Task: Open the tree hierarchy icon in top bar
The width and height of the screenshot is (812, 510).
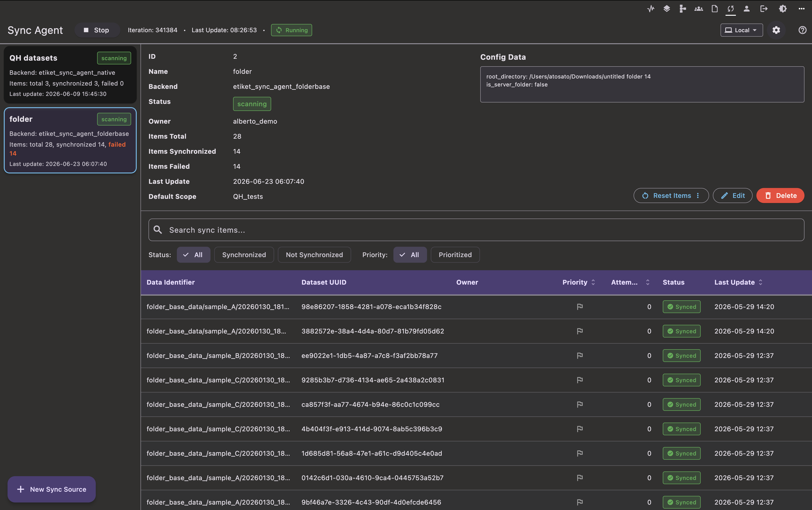Action: point(683,9)
